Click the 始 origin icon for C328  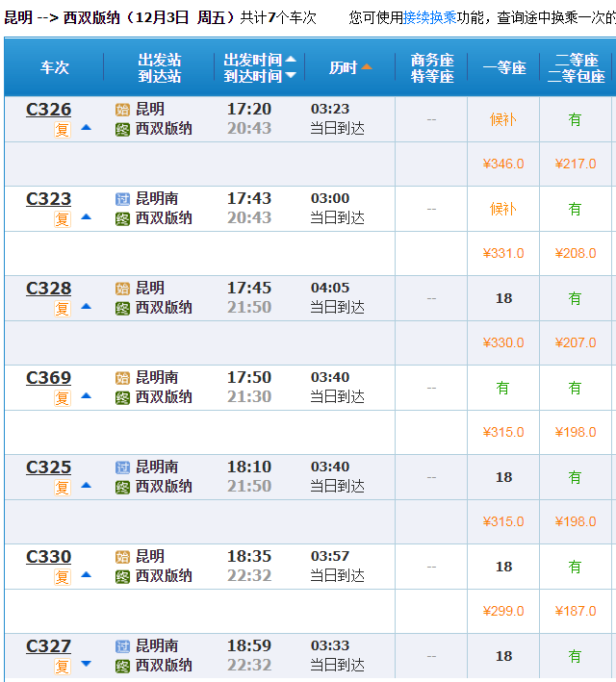pyautogui.click(x=122, y=289)
